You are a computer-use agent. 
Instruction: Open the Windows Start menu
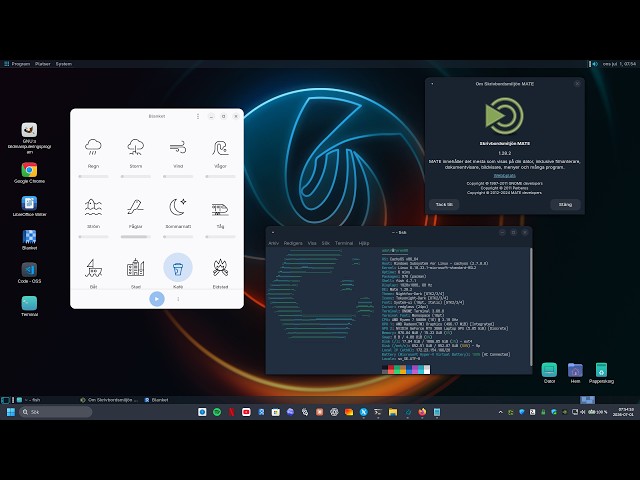coord(11,412)
